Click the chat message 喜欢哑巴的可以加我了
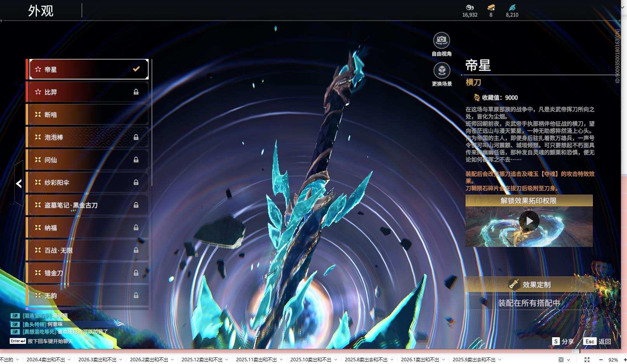627x364 pixels. pyautogui.click(x=83, y=332)
